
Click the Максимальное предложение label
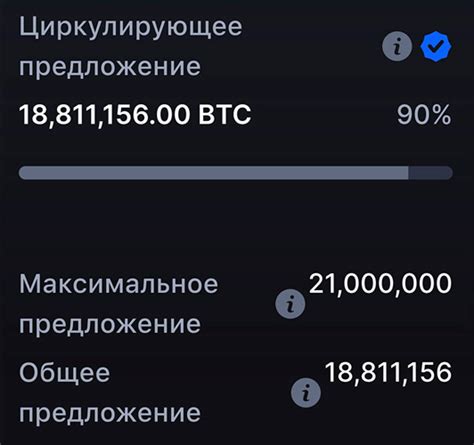(x=118, y=304)
